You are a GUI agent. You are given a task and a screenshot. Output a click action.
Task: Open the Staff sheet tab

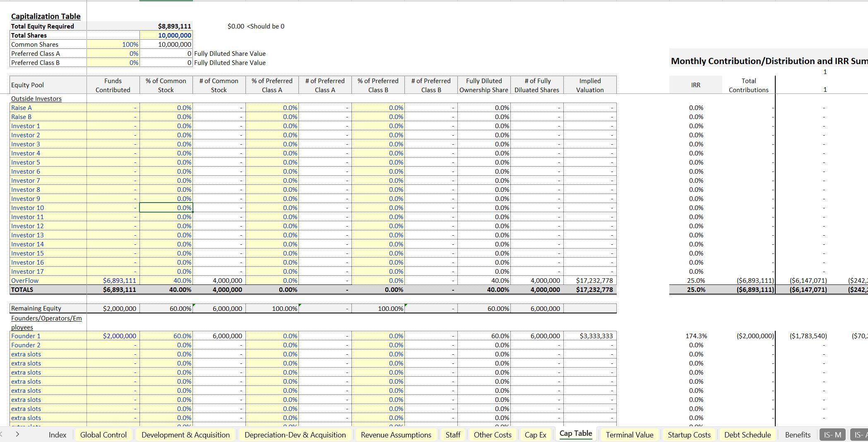click(453, 435)
